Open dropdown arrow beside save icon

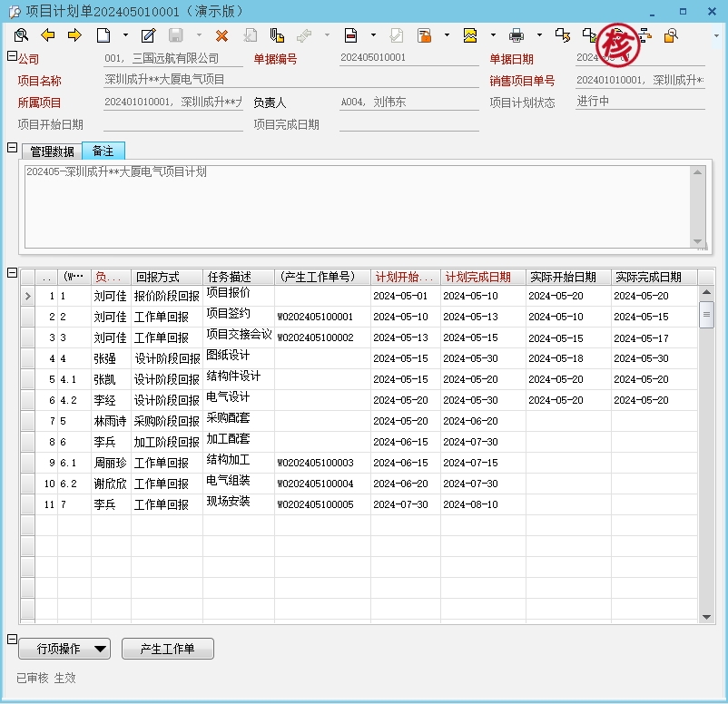(199, 35)
